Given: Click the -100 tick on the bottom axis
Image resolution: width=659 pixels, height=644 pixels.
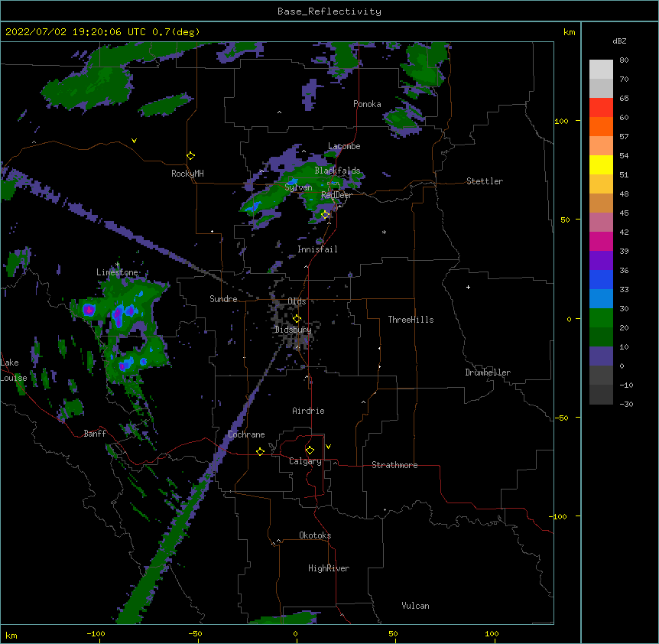Looking at the screenshot, I should [x=96, y=633].
